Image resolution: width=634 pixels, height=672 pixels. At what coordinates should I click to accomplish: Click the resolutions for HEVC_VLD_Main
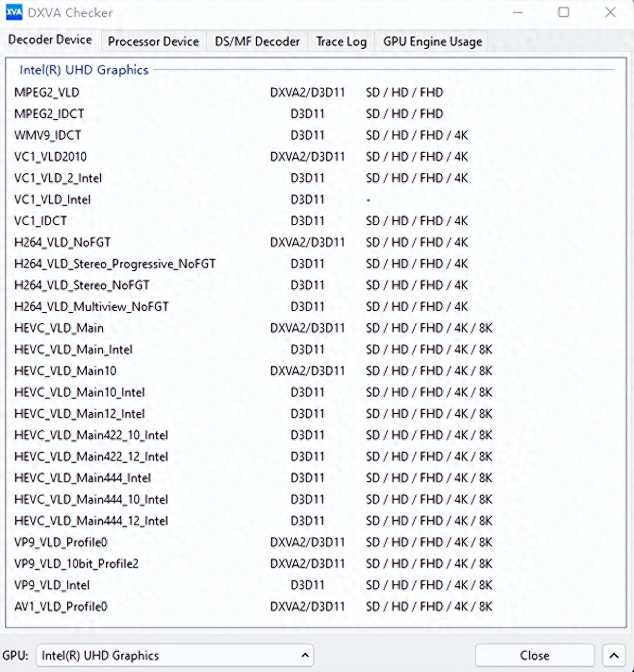[429, 328]
